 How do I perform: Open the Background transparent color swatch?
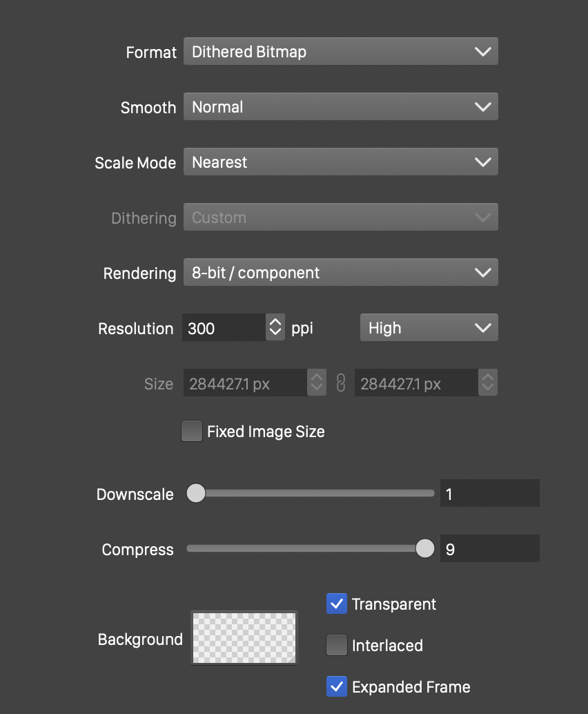[x=244, y=638]
